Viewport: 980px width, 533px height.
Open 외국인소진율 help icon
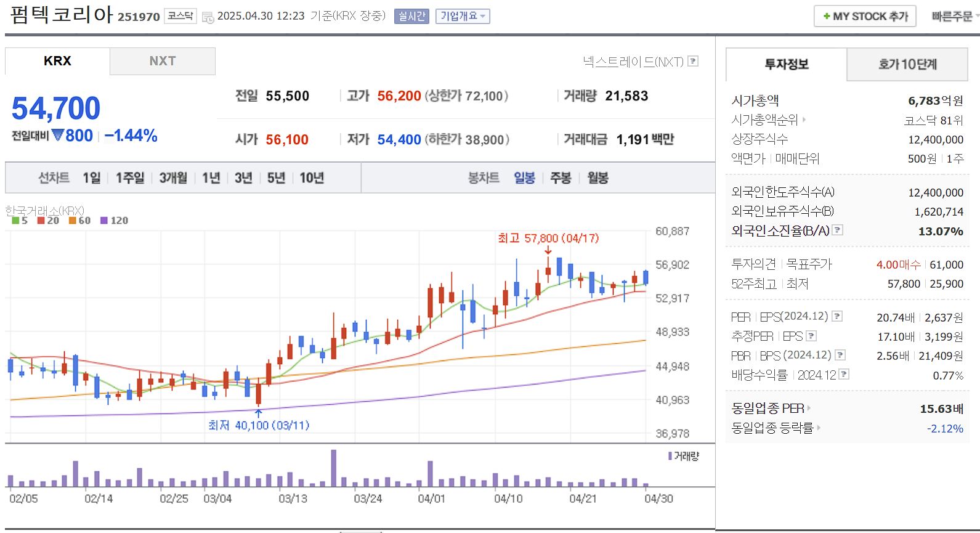(838, 230)
